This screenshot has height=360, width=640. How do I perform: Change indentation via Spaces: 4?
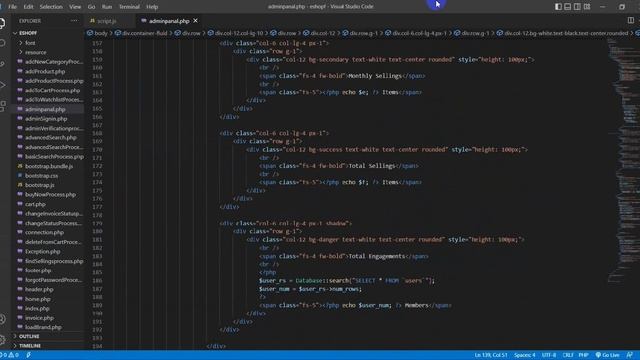coord(524,355)
